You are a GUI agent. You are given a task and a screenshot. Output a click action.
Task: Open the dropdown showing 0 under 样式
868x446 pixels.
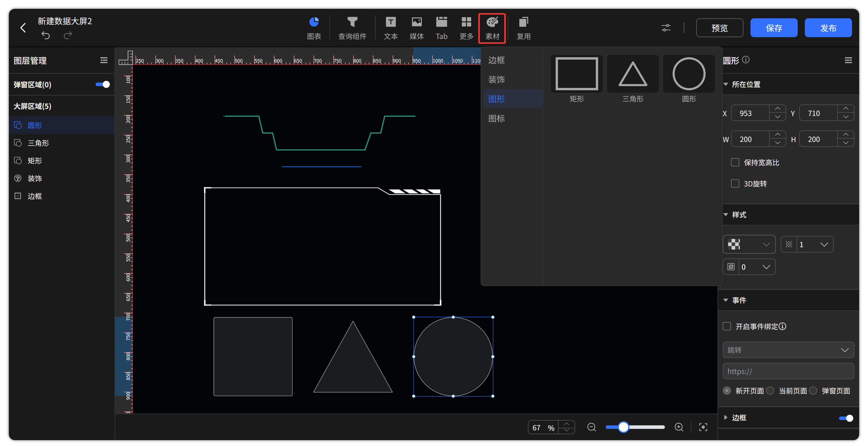pos(749,267)
